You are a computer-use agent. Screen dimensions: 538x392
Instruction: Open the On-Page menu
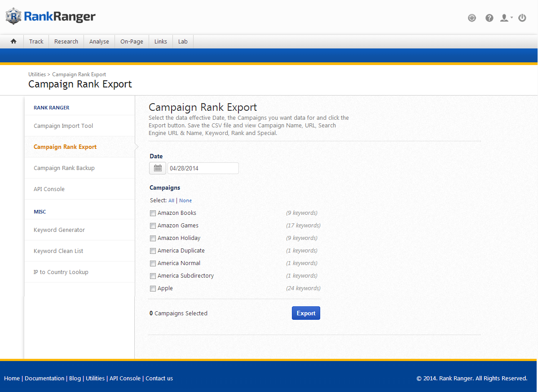pos(132,41)
